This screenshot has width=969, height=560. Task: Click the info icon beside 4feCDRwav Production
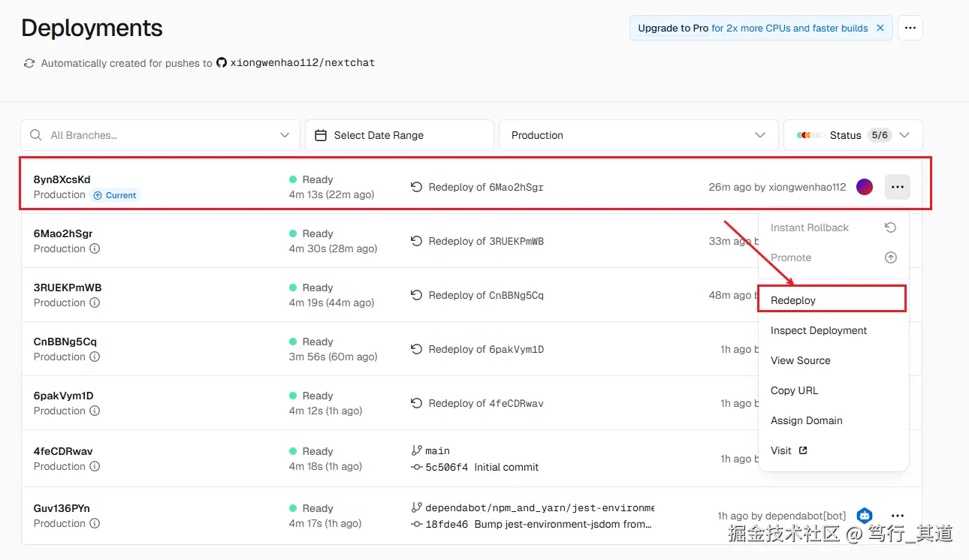[95, 466]
